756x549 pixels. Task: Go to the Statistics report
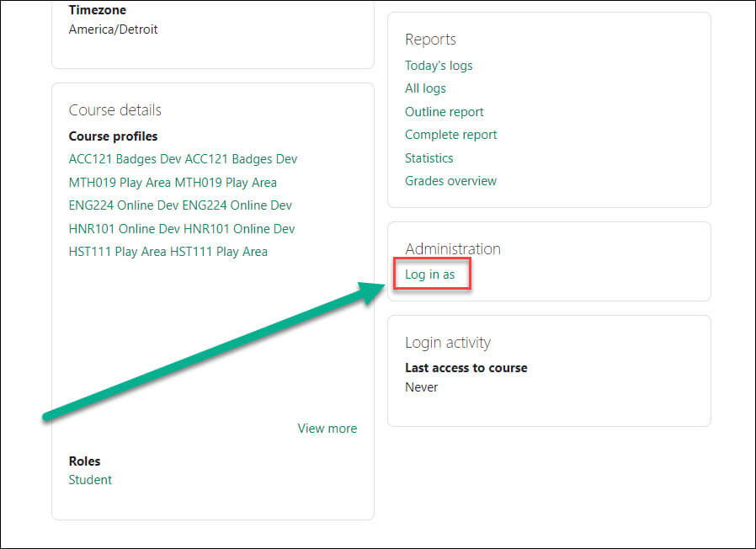429,158
